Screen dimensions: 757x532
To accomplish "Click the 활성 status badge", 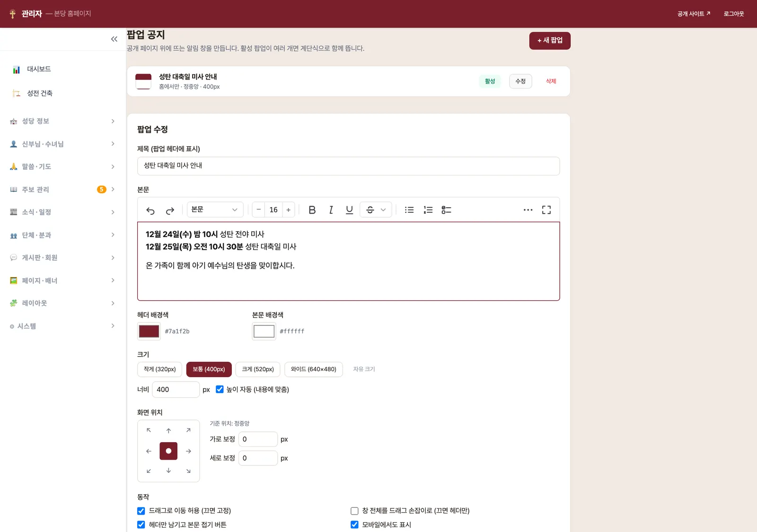I will [x=490, y=81].
